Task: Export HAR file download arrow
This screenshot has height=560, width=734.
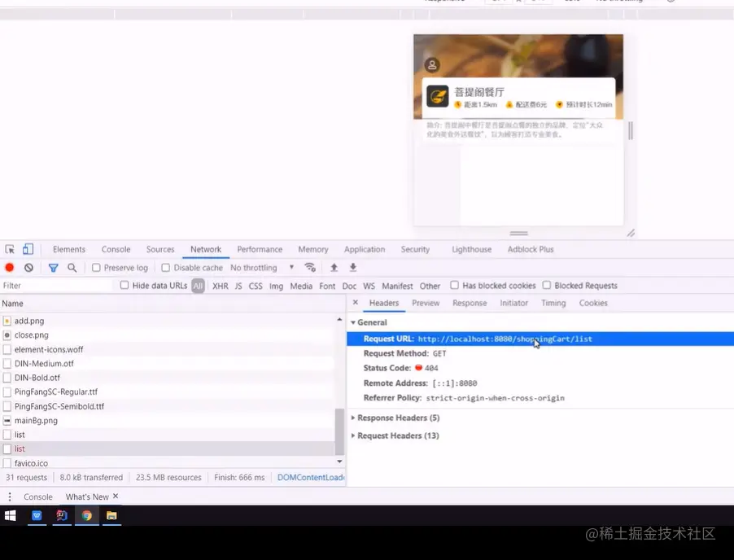Action: [x=353, y=267]
